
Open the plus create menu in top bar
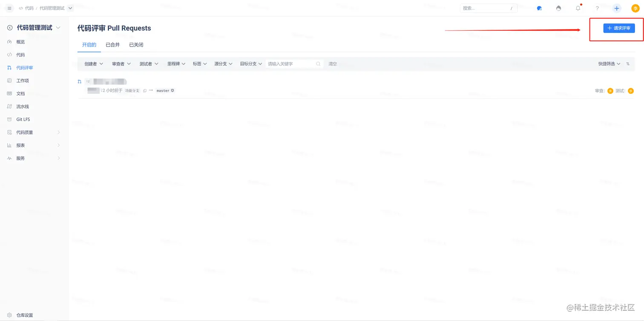coord(616,8)
